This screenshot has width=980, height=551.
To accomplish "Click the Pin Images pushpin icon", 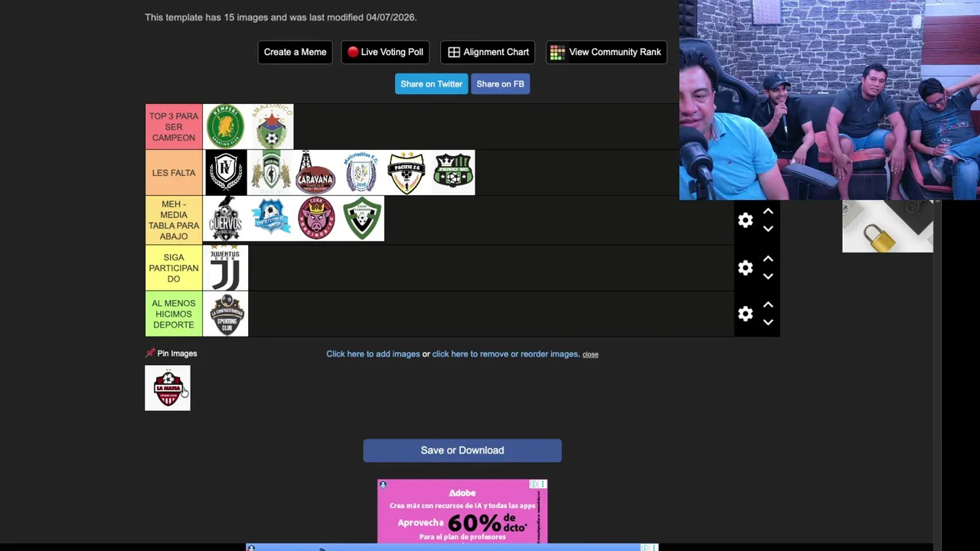I will pyautogui.click(x=150, y=354).
